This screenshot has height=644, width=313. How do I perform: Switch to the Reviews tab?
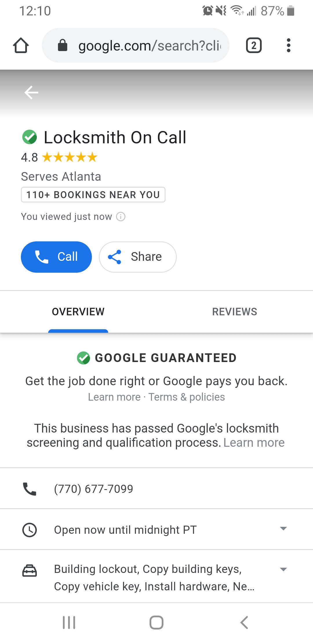pyautogui.click(x=234, y=312)
